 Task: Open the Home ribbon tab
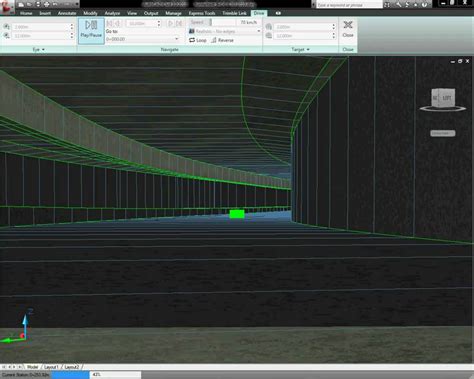(26, 13)
